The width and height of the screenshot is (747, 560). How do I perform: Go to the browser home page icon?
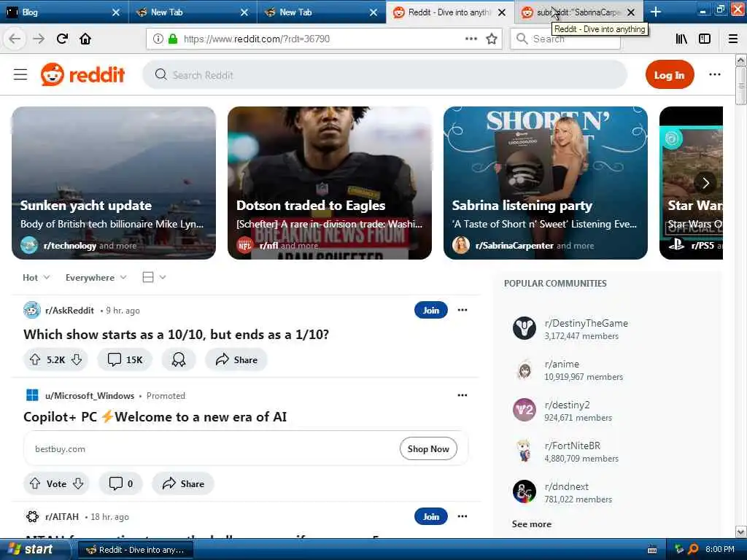pos(85,39)
